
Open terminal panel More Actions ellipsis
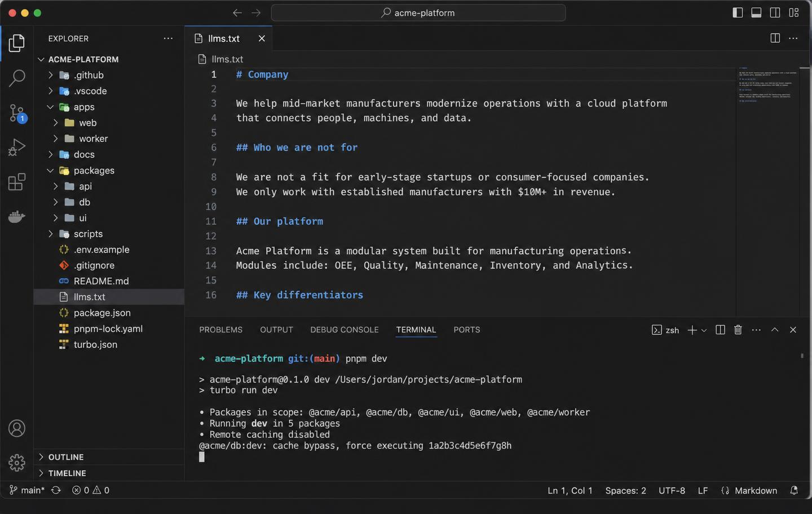click(756, 330)
